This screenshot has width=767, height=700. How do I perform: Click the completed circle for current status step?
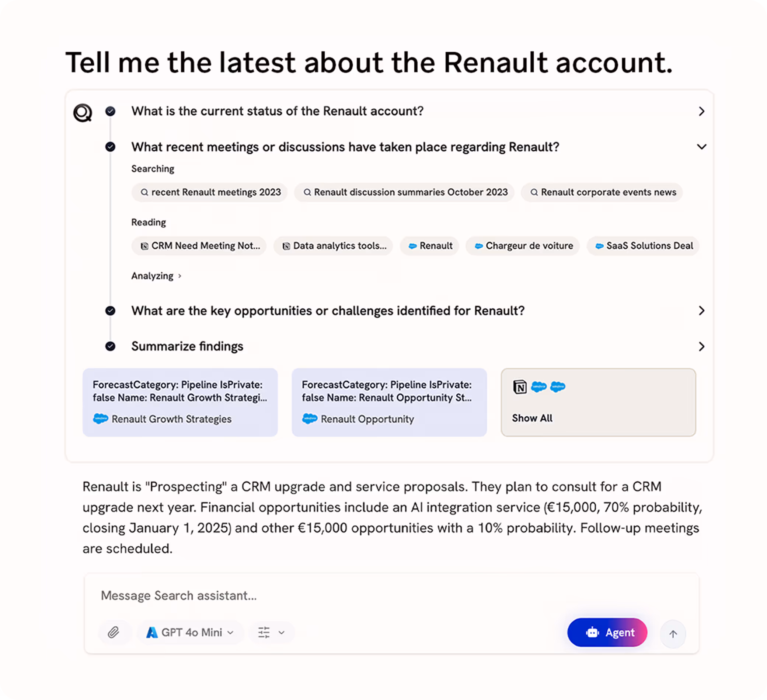(110, 111)
